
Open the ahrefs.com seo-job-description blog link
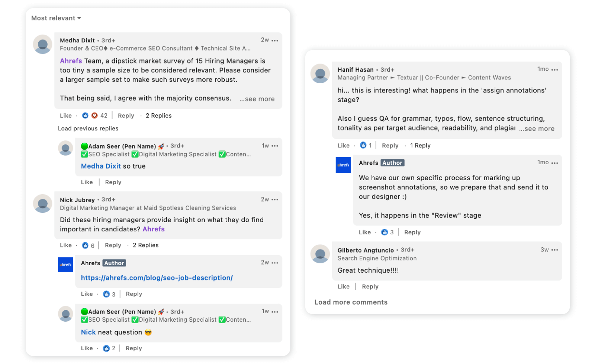157,277
